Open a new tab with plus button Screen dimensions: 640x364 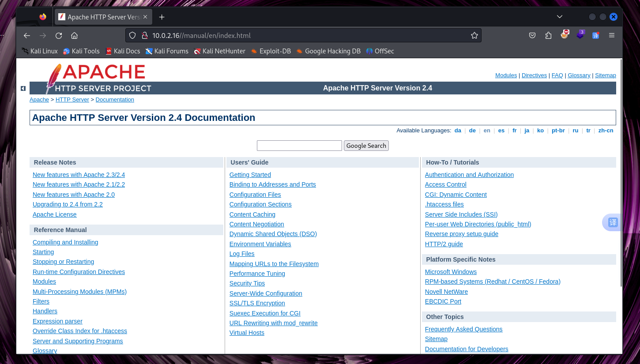[162, 17]
